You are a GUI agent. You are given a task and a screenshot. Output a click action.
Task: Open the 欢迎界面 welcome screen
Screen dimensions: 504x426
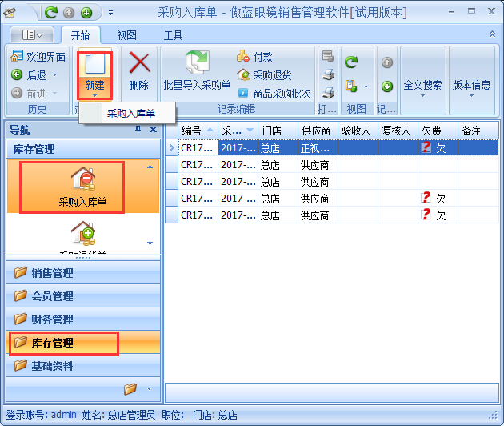click(38, 57)
